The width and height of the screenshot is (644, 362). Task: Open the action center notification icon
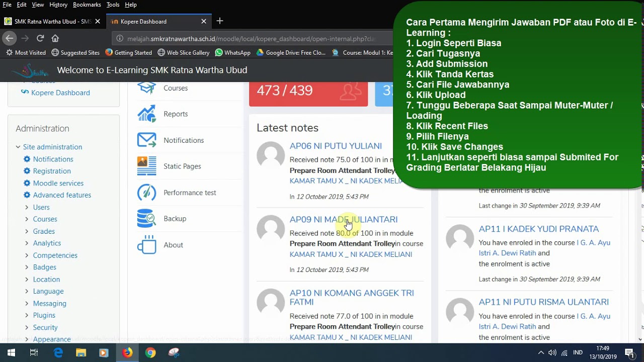click(x=629, y=352)
